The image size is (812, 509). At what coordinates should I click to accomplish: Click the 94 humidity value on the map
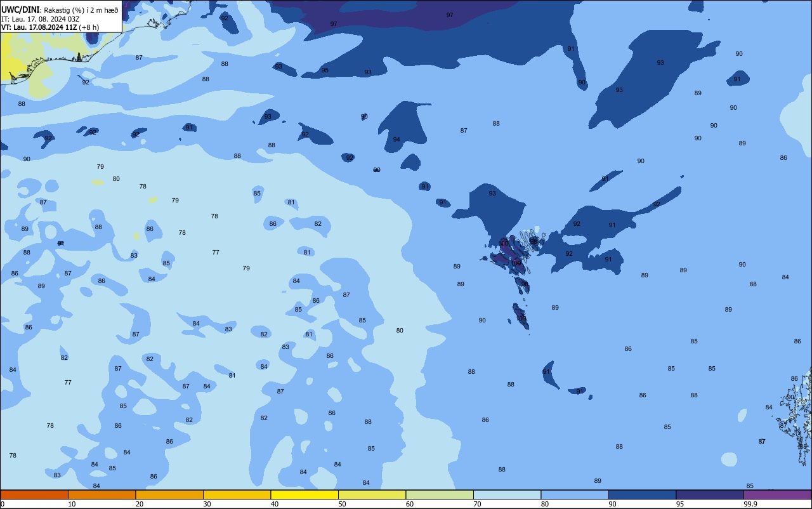(x=396, y=140)
